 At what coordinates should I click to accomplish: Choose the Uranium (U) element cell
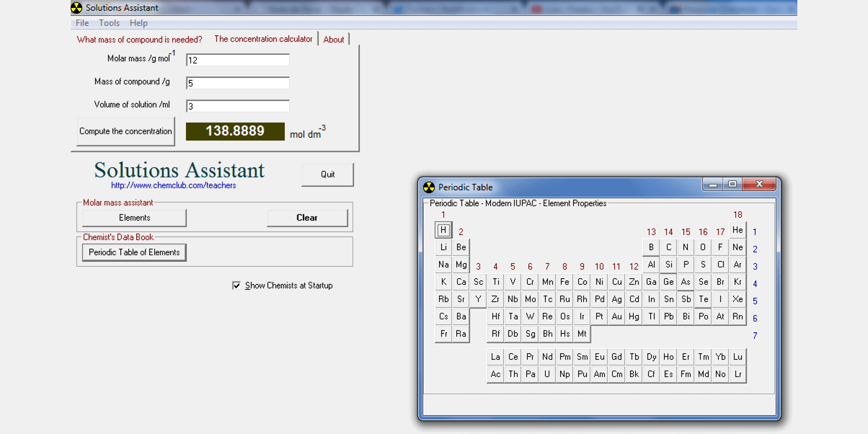[x=547, y=374]
